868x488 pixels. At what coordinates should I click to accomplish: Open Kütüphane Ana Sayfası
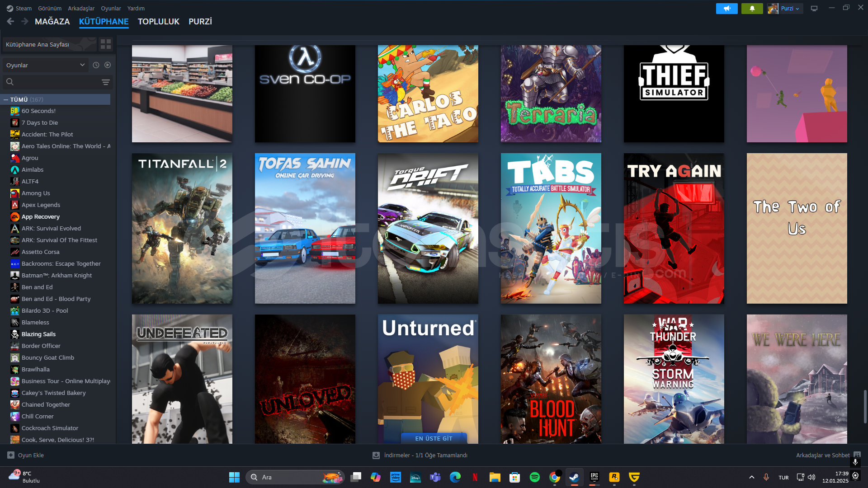point(50,44)
